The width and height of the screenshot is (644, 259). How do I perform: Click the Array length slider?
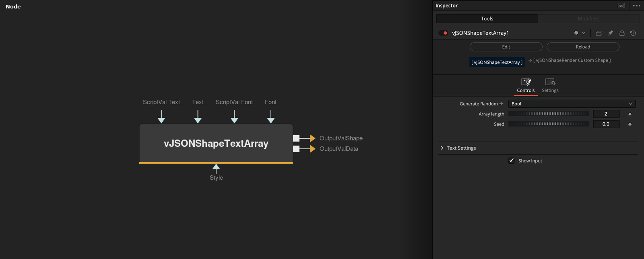[549, 114]
